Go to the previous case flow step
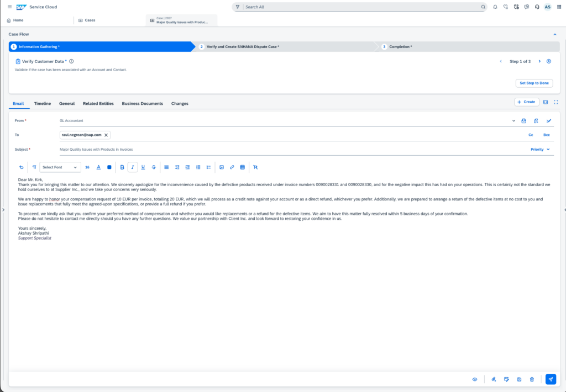566x392 pixels. pyautogui.click(x=501, y=61)
